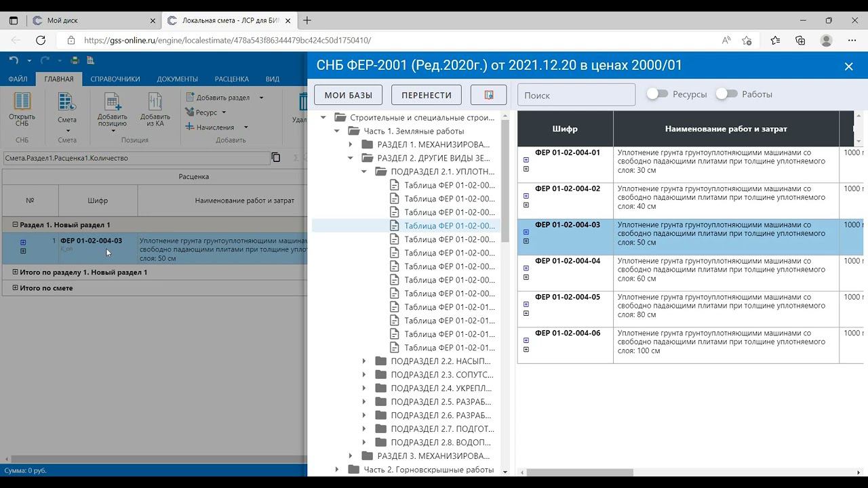Collapse the Часть 1. Земляные работы node

point(337,131)
